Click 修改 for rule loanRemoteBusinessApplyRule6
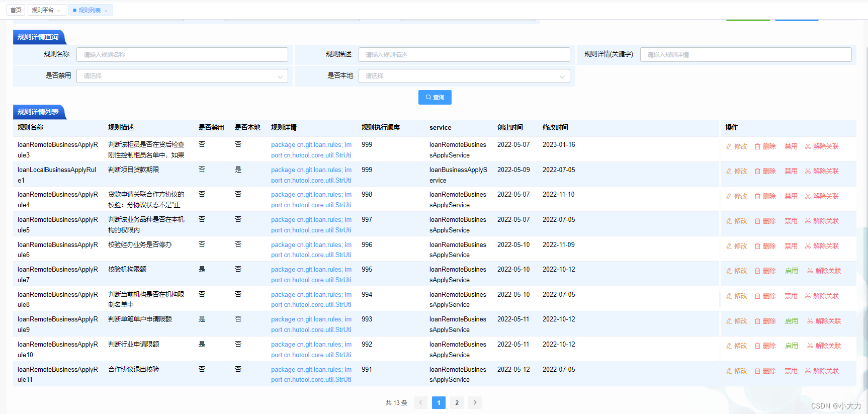 point(736,246)
